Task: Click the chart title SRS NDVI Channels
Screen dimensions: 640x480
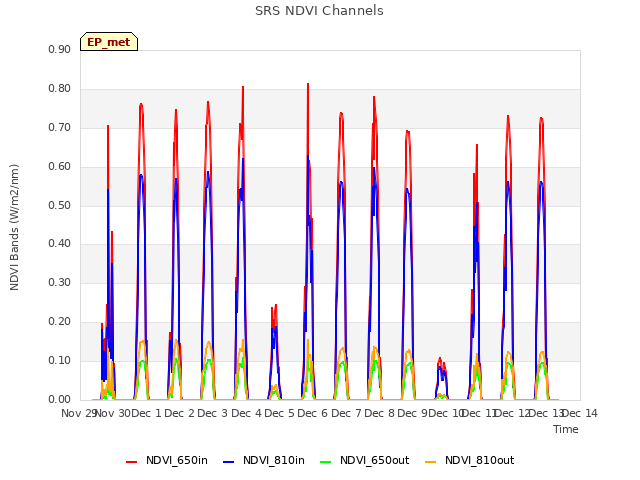Action: [319, 11]
